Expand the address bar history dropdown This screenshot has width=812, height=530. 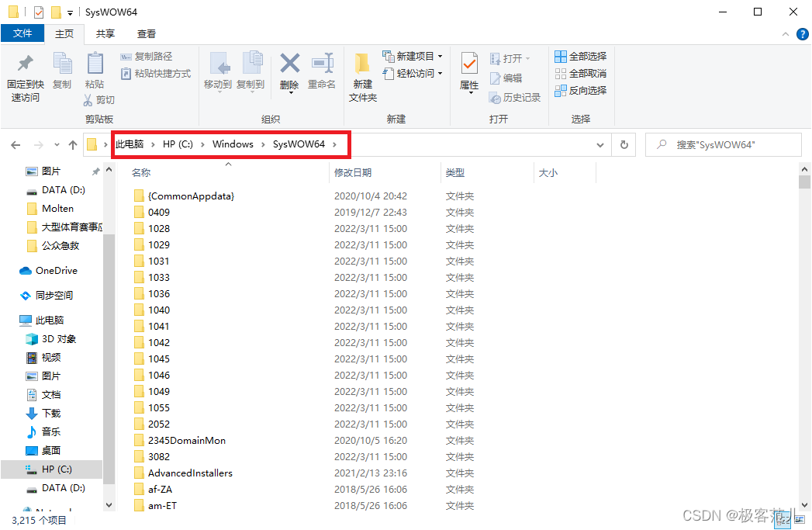600,144
